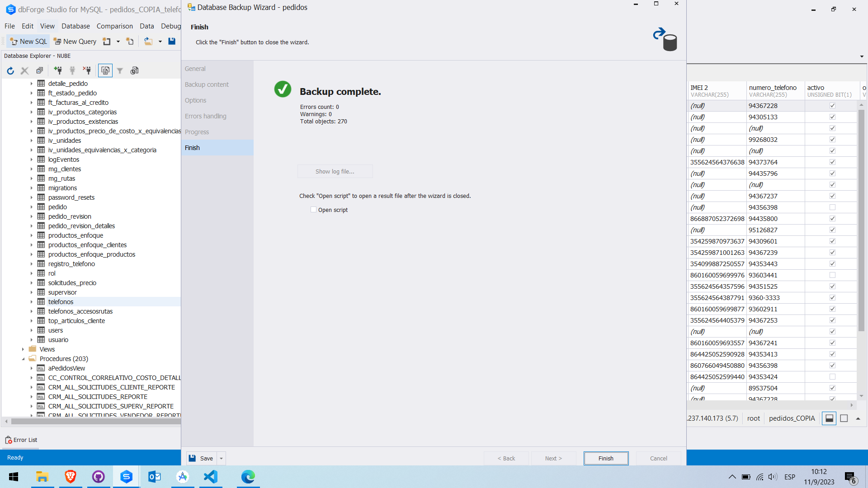Toggle the highlighted show details icon in Database Explorer

pyautogui.click(x=105, y=70)
